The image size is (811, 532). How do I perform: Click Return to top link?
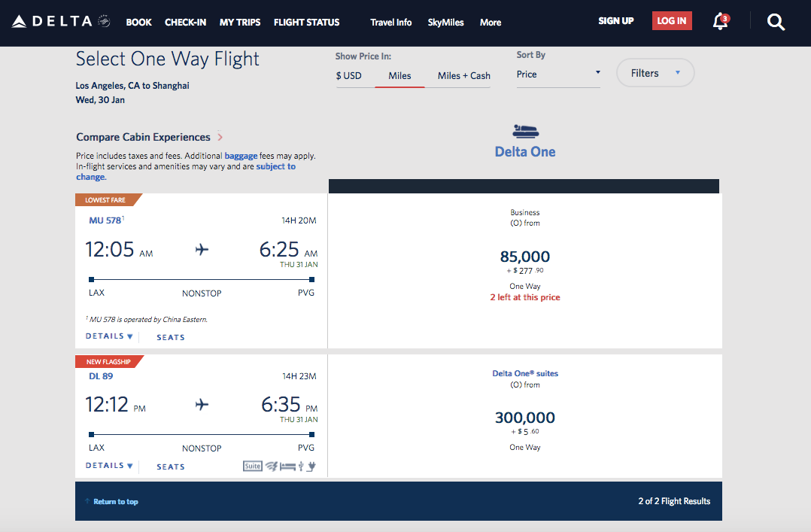click(x=115, y=501)
